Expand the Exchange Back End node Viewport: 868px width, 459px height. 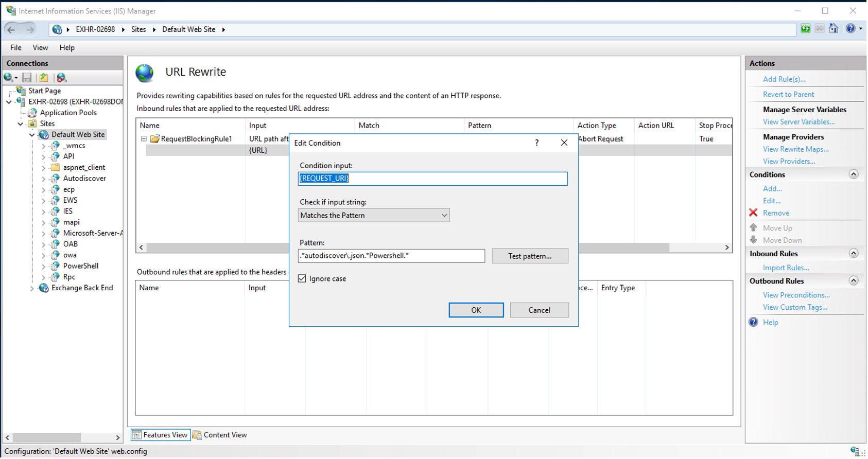pyautogui.click(x=32, y=289)
